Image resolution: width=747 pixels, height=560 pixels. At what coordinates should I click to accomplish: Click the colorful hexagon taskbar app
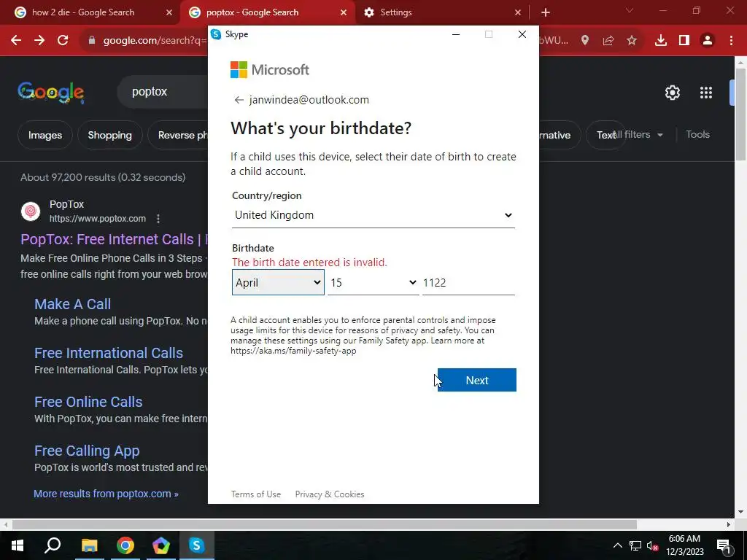coord(161,545)
